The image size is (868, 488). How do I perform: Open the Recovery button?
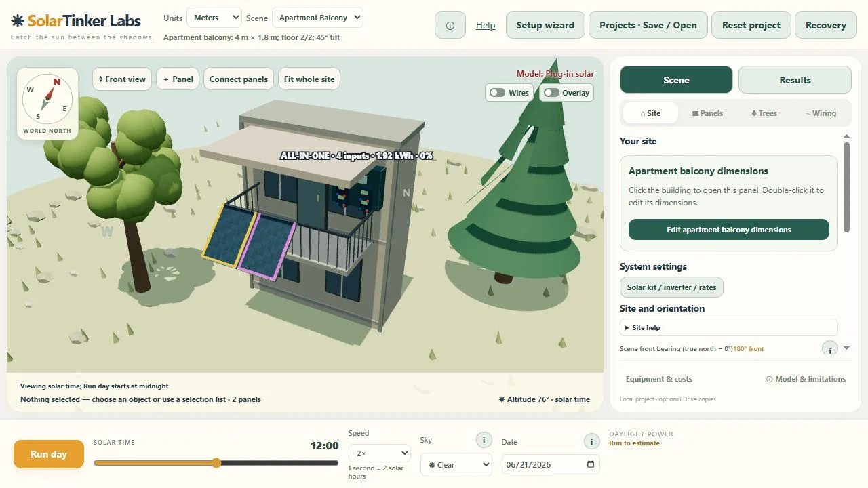click(826, 25)
